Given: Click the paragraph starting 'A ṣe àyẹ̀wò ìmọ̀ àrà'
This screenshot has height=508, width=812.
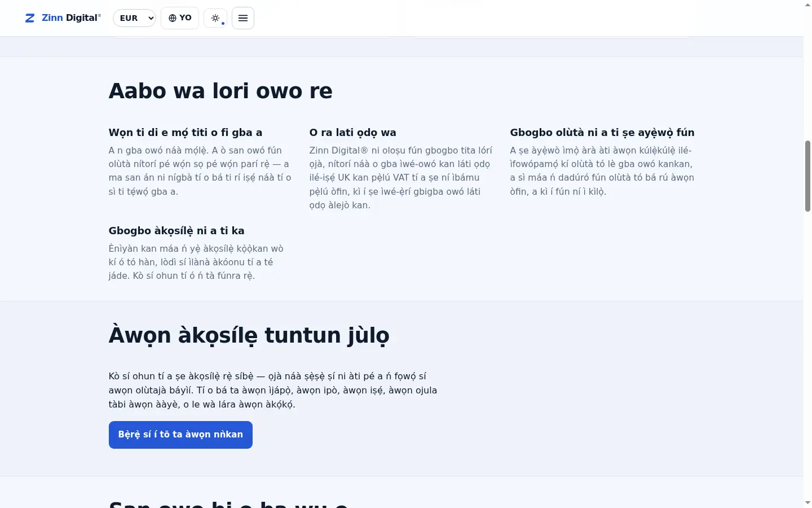Looking at the screenshot, I should coord(602,171).
